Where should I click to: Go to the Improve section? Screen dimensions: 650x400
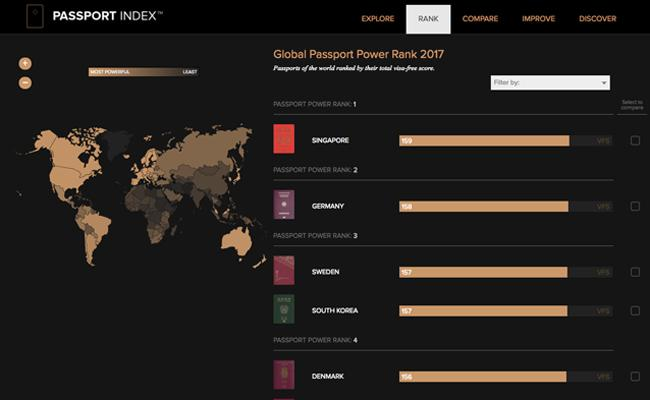point(538,18)
